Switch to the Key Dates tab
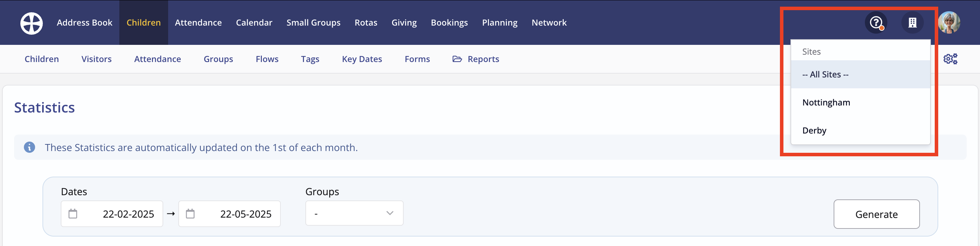 pos(362,59)
